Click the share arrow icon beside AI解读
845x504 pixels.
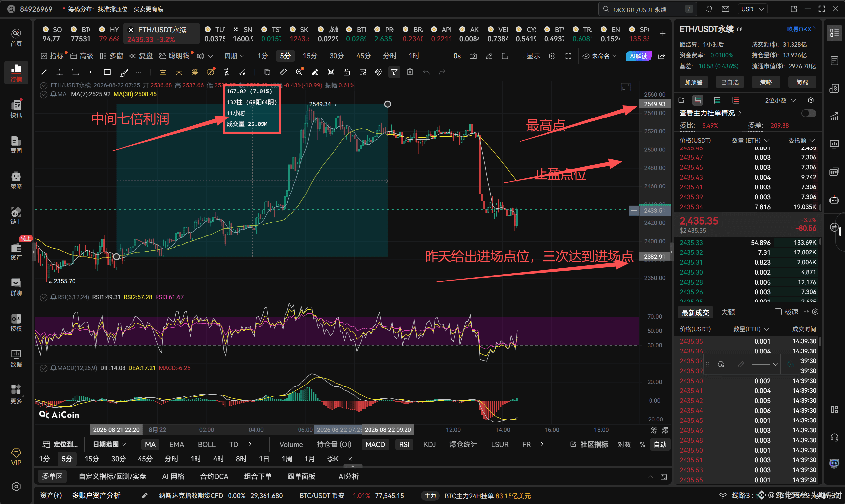pyautogui.click(x=662, y=56)
